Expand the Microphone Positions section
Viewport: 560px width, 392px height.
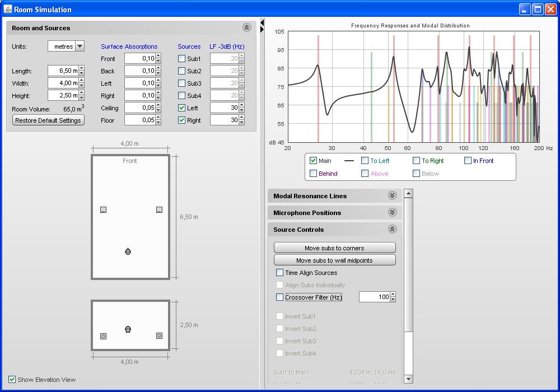point(392,213)
